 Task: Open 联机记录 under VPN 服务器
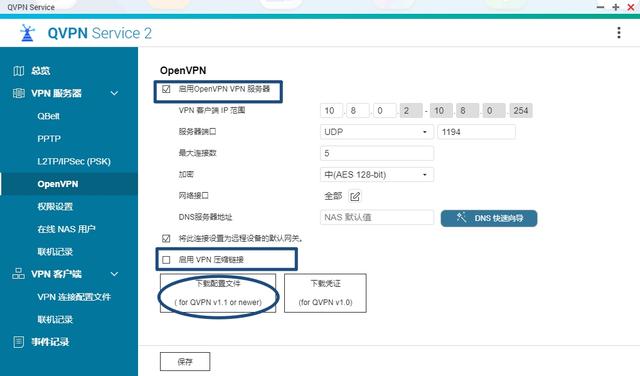tap(55, 251)
